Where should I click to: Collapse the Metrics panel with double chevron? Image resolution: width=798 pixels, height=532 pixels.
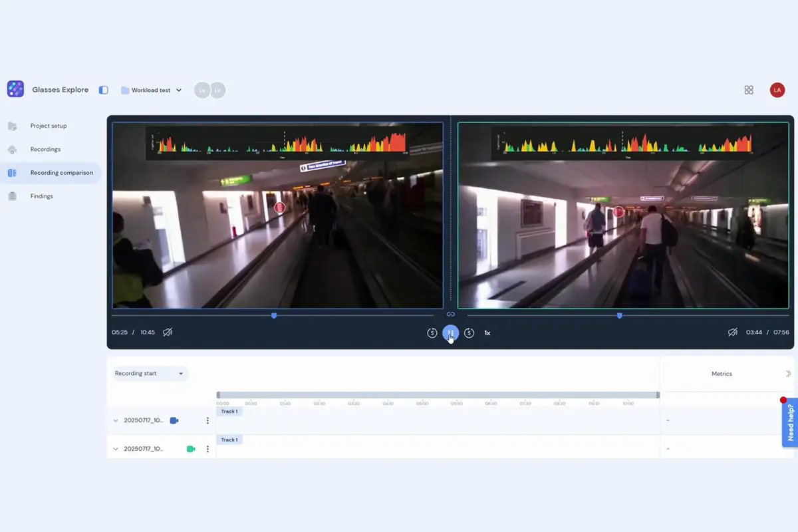point(789,374)
